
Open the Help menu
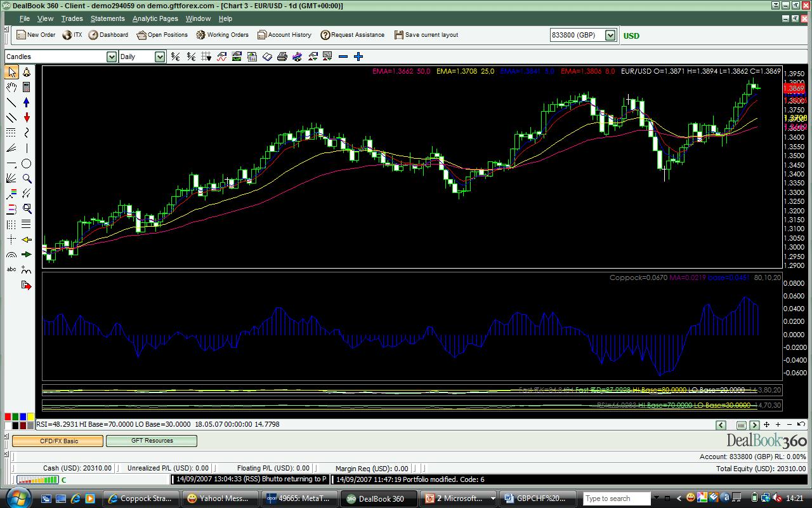click(x=225, y=19)
